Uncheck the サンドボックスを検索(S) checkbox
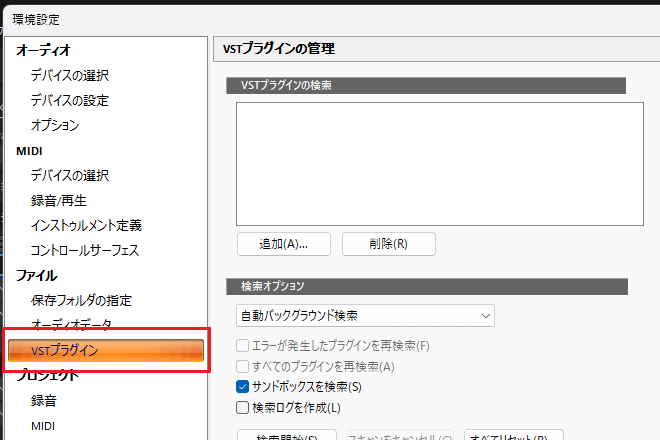 (241, 386)
